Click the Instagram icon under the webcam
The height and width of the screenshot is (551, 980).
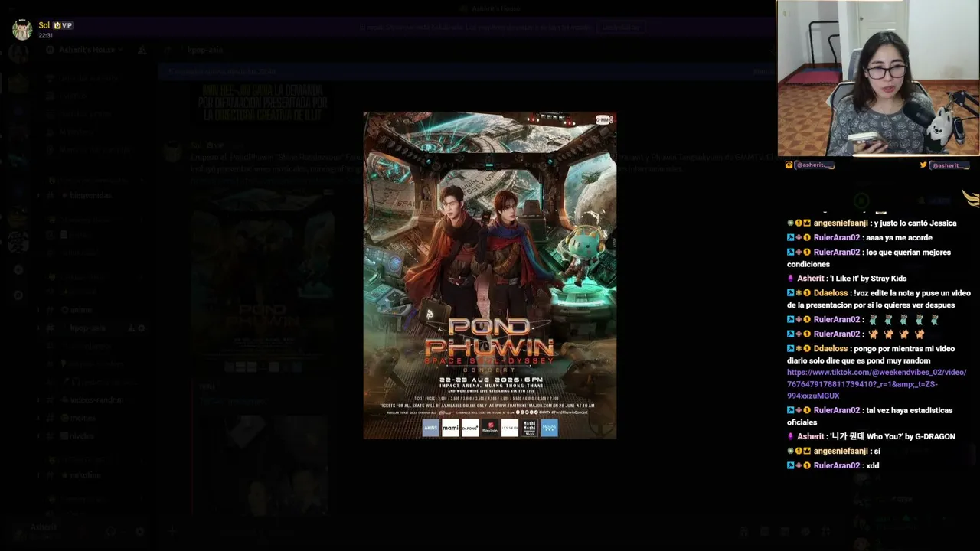click(789, 165)
